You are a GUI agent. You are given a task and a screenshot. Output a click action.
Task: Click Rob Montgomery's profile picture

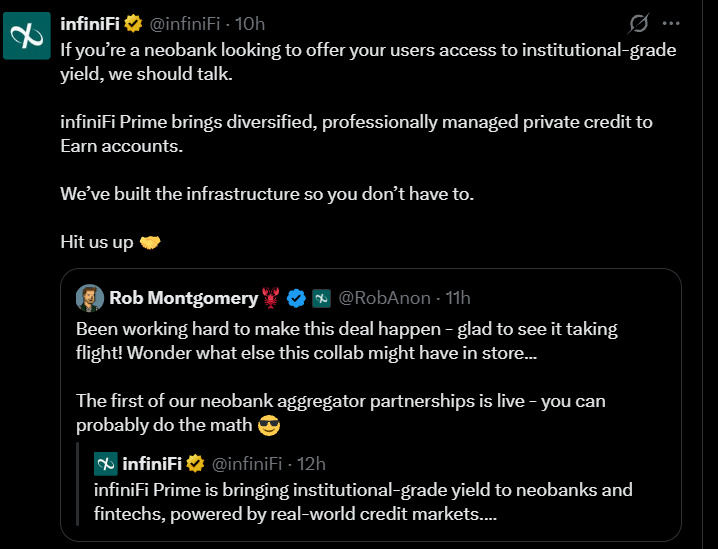(90, 298)
